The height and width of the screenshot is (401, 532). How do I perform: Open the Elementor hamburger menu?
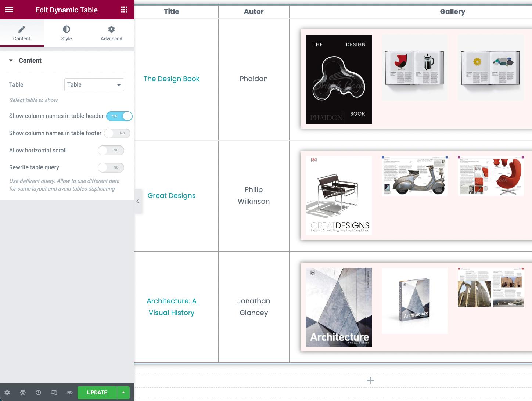(x=9, y=10)
